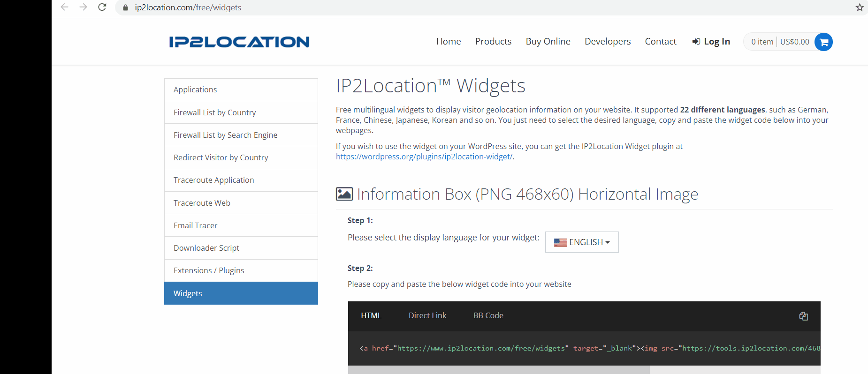Open Traceroute Web page
The height and width of the screenshot is (374, 868).
[x=241, y=203]
